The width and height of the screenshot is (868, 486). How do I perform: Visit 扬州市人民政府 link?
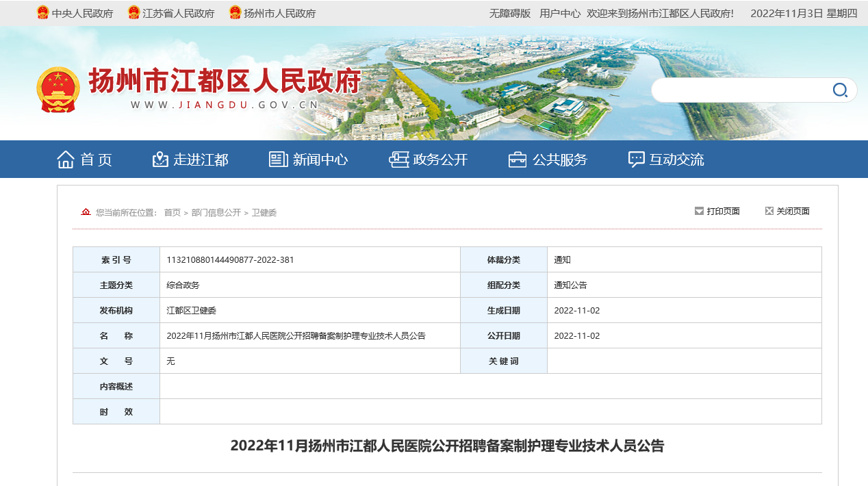pos(279,13)
